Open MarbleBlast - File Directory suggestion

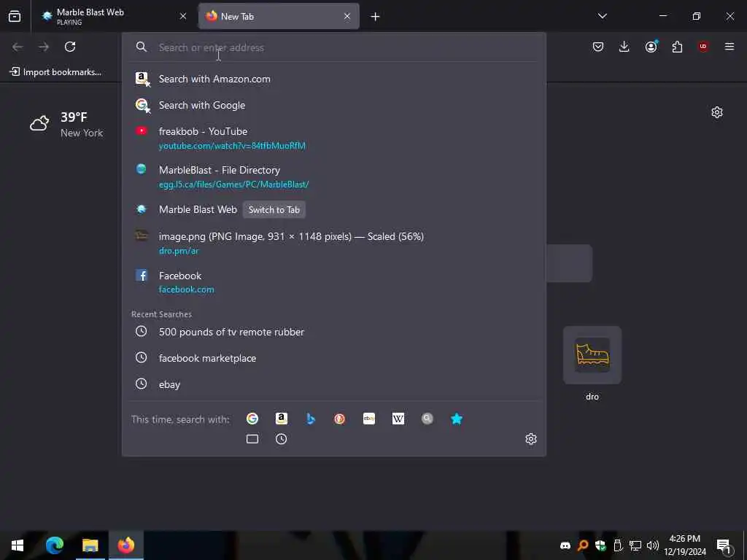(333, 176)
